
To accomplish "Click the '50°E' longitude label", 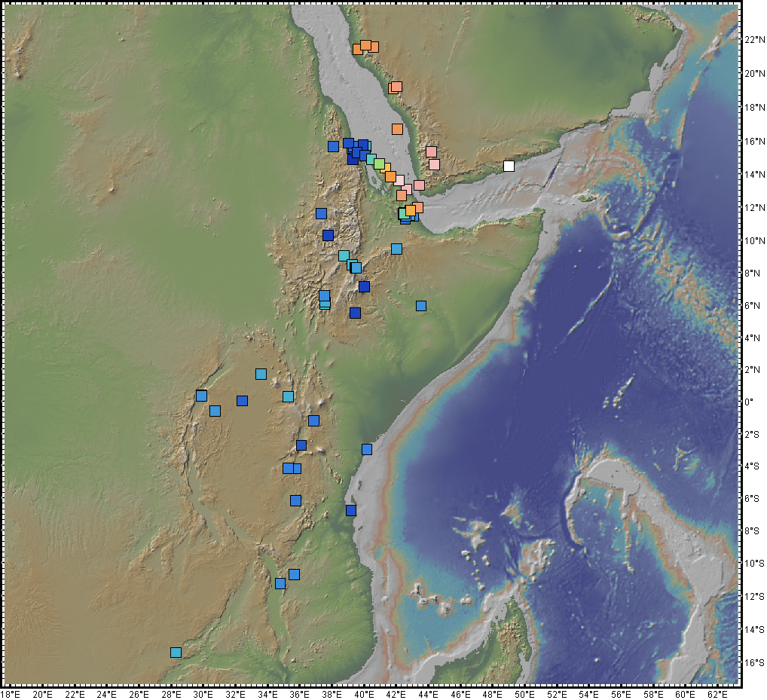I will [524, 695].
